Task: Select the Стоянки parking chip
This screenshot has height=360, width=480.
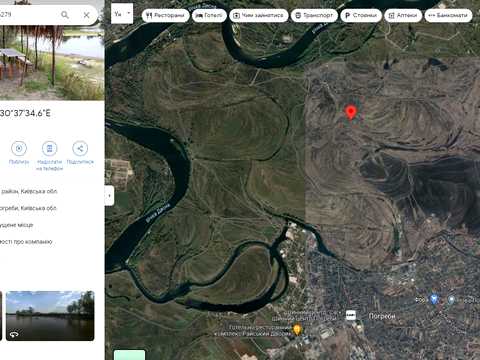Action: tap(361, 15)
